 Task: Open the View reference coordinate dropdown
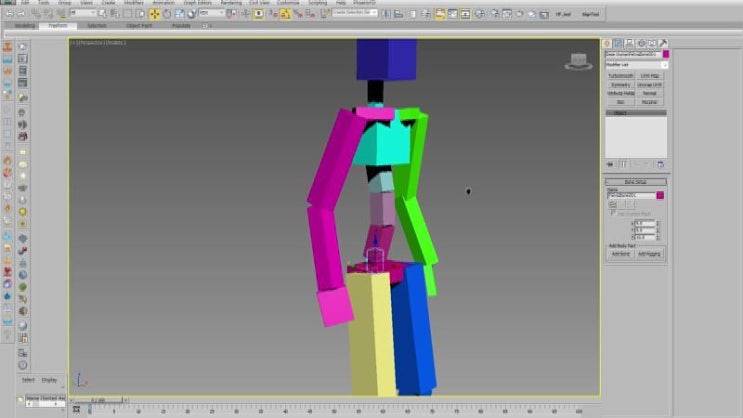click(x=211, y=13)
